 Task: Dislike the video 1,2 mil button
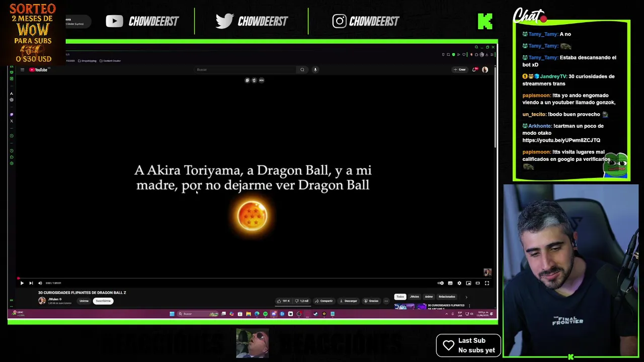302,301
